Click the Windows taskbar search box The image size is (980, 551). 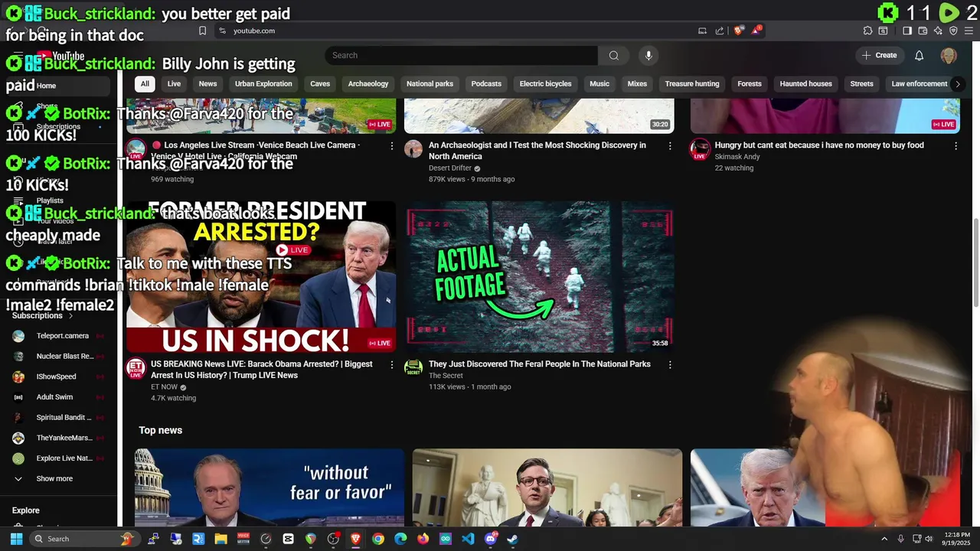point(83,539)
